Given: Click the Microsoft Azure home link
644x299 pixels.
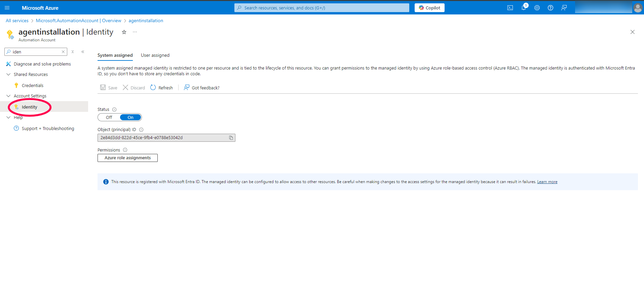Looking at the screenshot, I should coord(40,8).
